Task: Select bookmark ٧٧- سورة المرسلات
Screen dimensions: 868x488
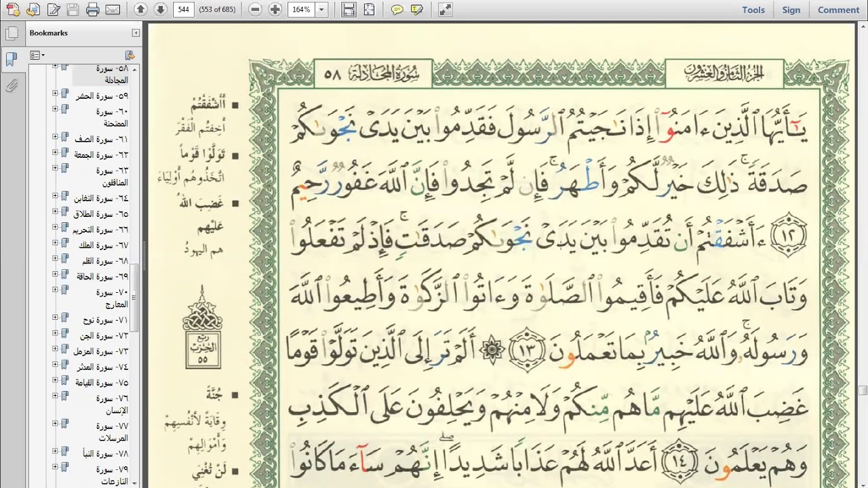Action: point(112,432)
